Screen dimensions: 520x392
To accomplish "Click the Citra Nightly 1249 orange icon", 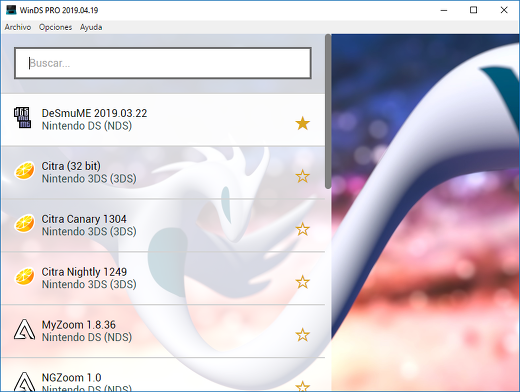I will coord(24,276).
